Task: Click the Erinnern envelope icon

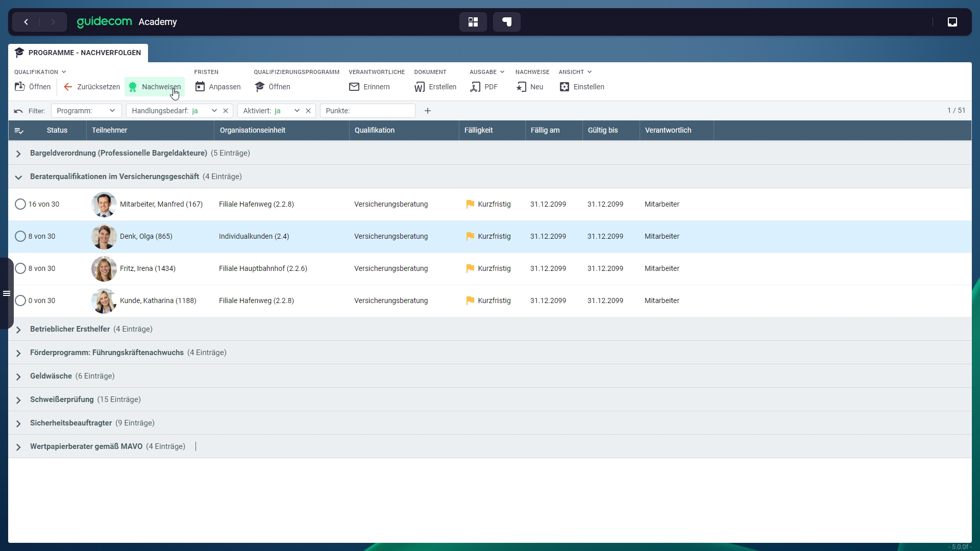Action: 354,87
